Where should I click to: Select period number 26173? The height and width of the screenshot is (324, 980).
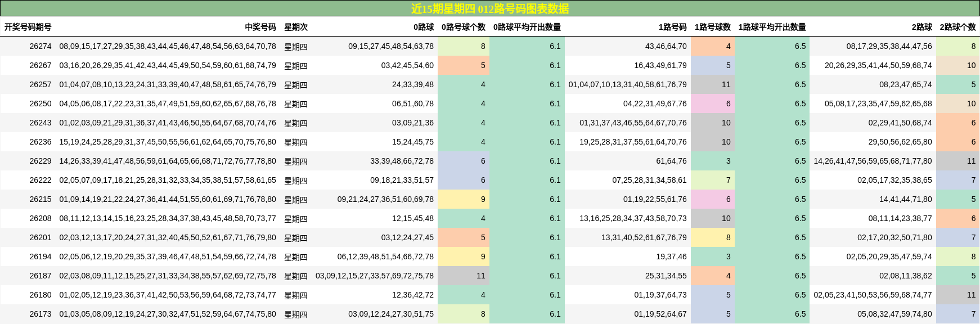tap(41, 314)
